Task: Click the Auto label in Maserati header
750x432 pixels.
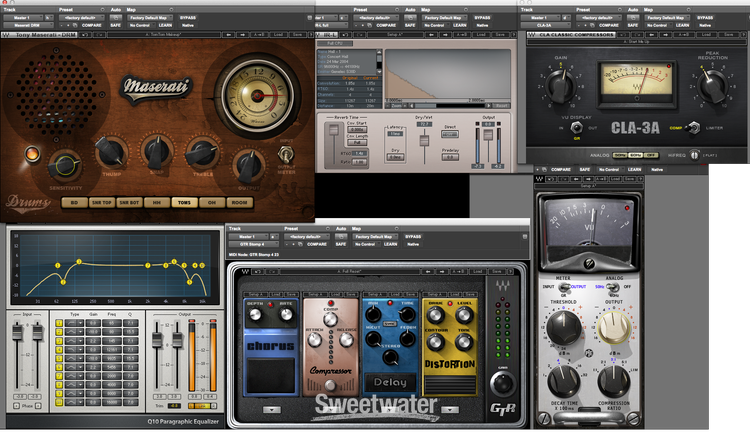Action: click(x=116, y=10)
